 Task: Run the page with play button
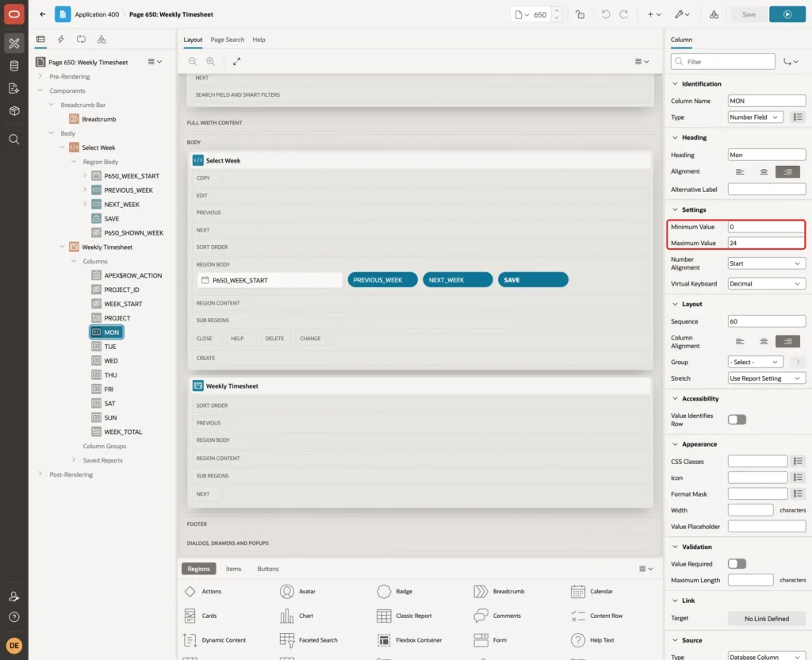pos(787,14)
